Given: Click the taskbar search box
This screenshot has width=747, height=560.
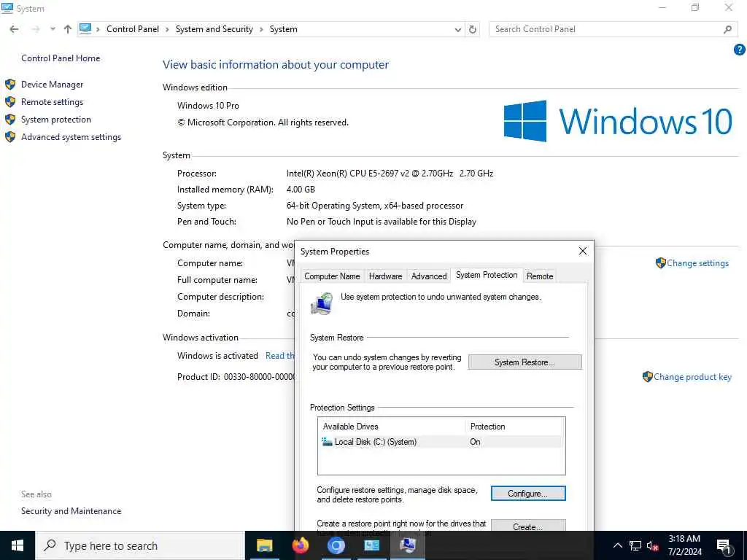Looking at the screenshot, I should click(x=140, y=545).
